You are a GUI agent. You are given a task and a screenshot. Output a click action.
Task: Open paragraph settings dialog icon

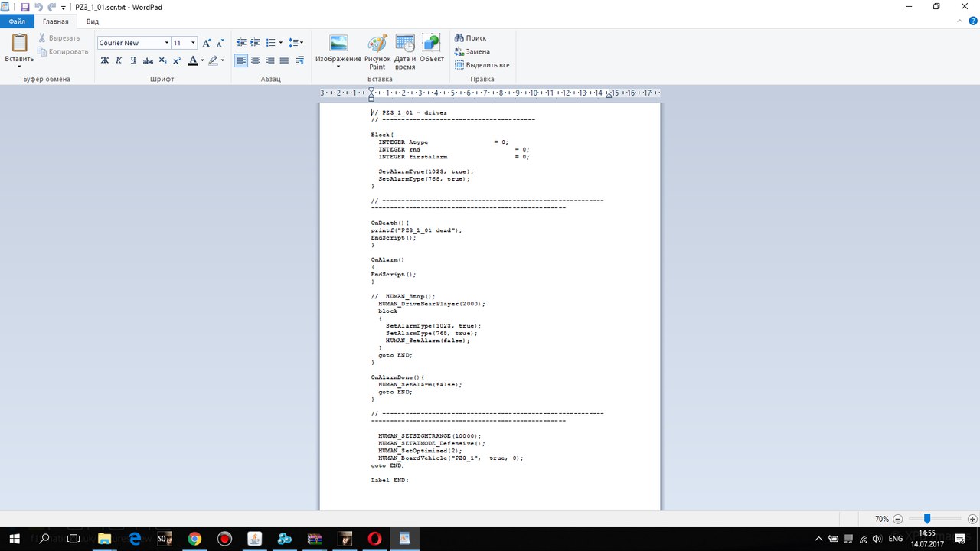[299, 60]
